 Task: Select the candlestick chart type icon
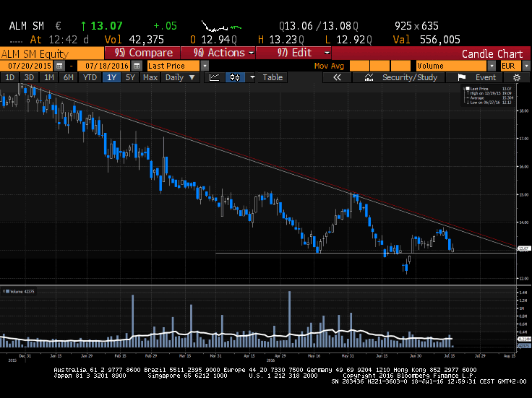click(x=235, y=77)
